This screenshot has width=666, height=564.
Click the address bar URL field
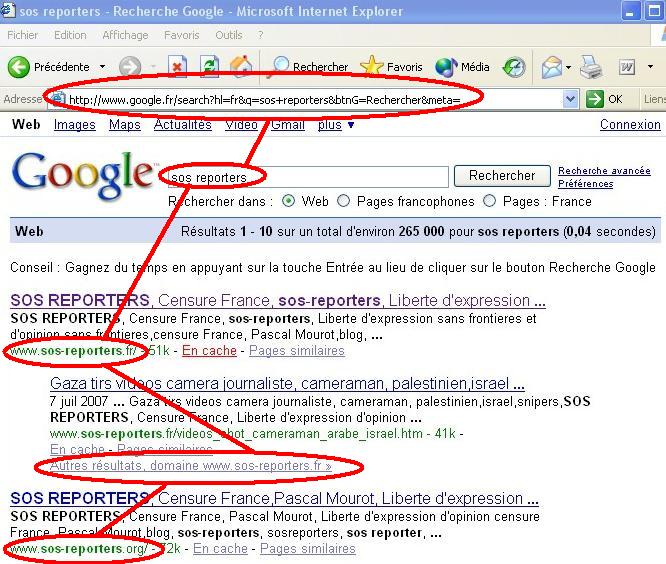pyautogui.click(x=312, y=100)
